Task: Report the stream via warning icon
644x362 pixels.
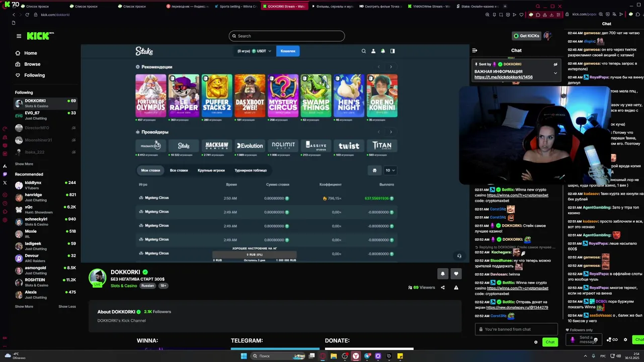Action: point(456,288)
